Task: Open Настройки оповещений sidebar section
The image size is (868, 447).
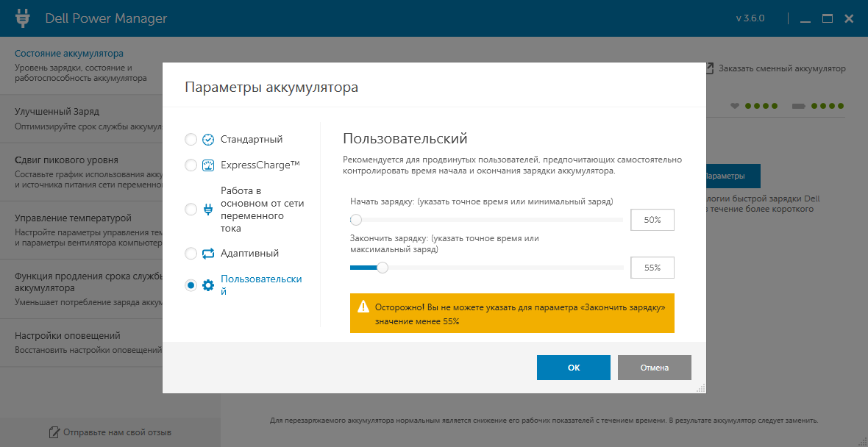Action: click(81, 343)
